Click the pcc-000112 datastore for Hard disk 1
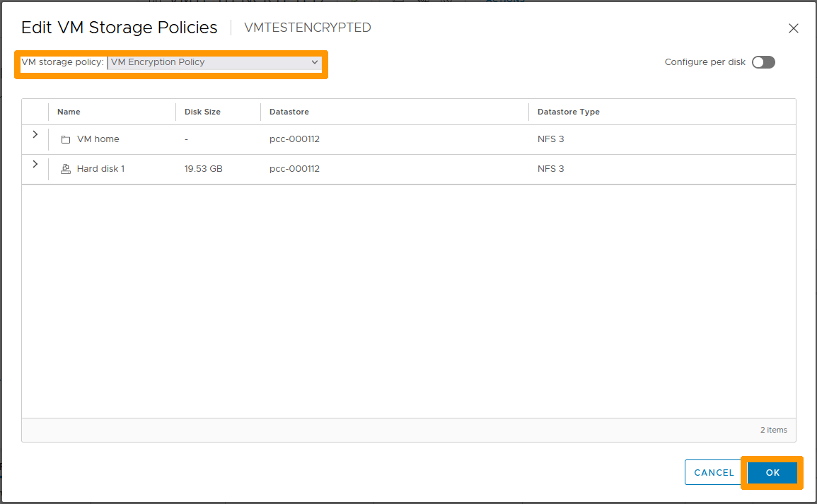This screenshot has width=817, height=504. pos(294,168)
